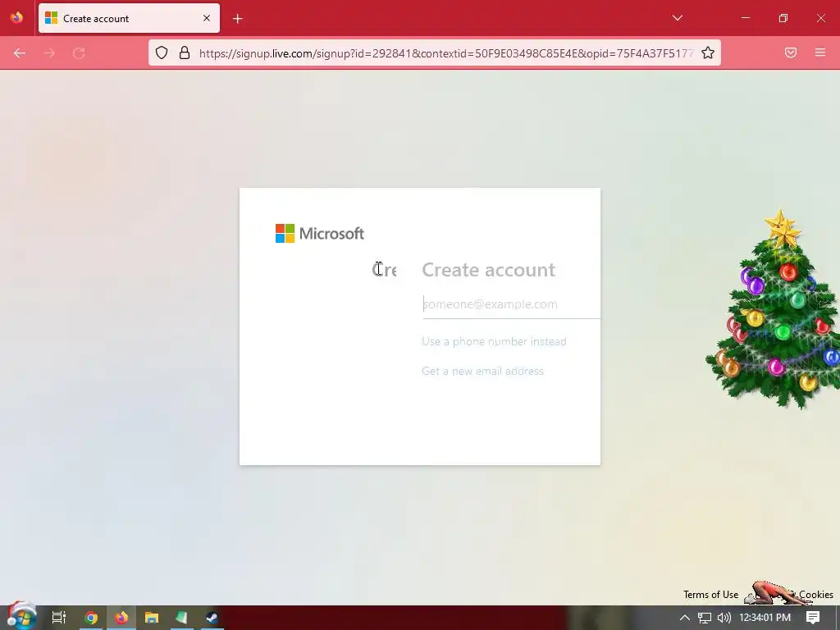840x630 pixels.
Task: Open Steam from the taskbar
Action: 212,618
